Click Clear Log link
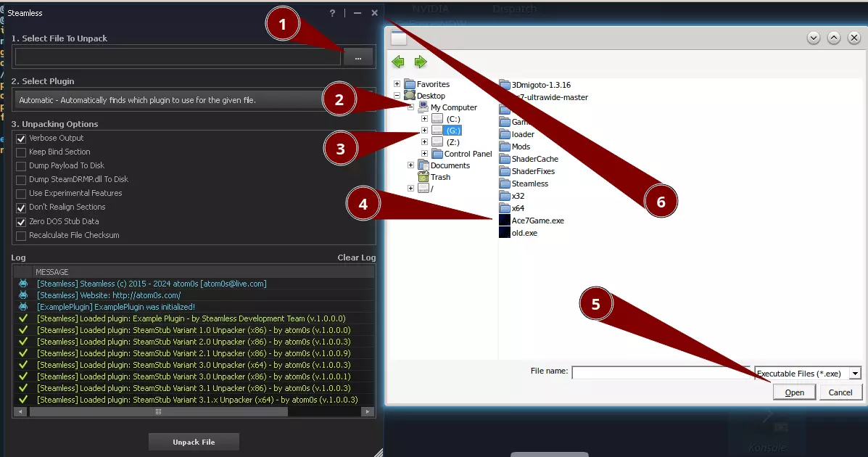 click(x=357, y=258)
